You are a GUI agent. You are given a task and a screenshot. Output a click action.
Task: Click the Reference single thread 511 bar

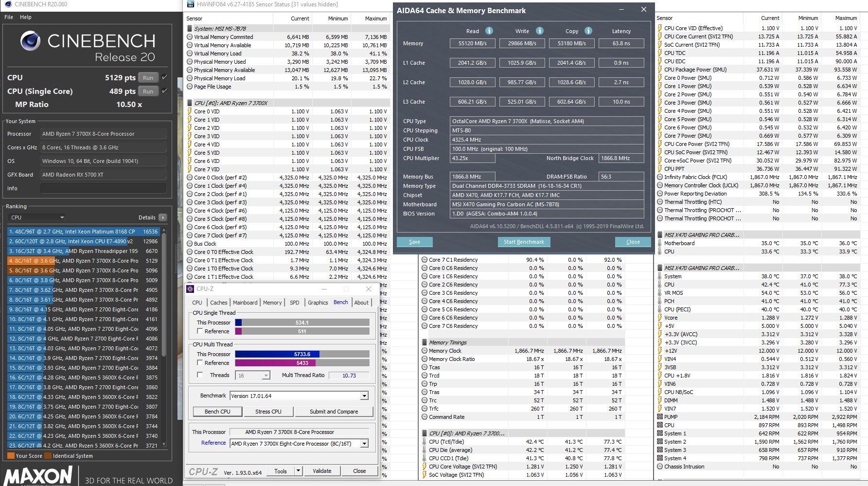[x=302, y=331]
